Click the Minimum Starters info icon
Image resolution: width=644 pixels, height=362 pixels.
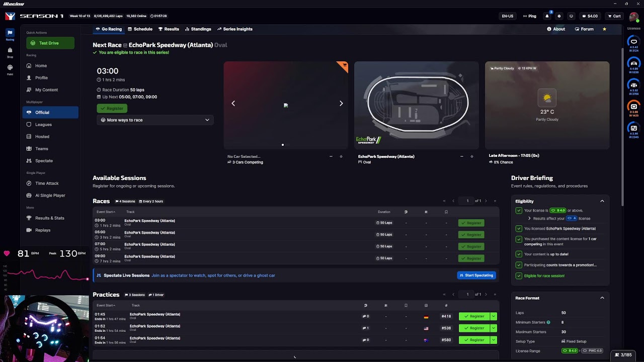(x=548, y=322)
